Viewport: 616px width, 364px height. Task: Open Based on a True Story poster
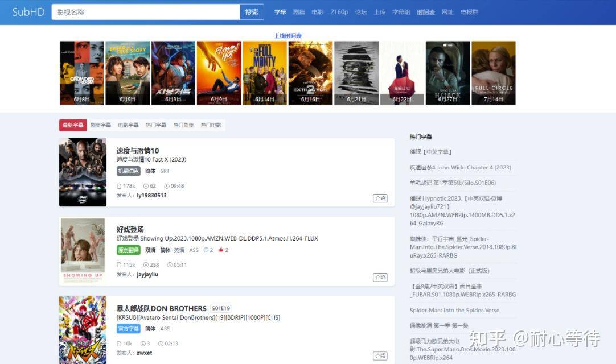128,73
